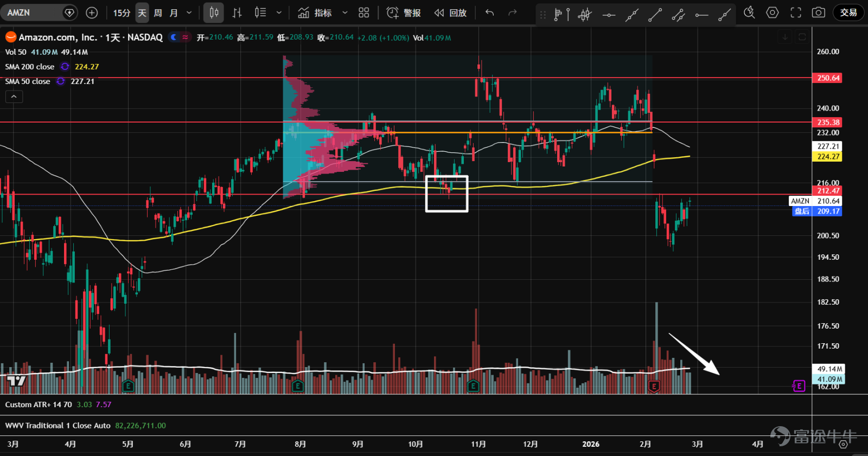
Task: Create an alert with the 警报 button
Action: 404,12
